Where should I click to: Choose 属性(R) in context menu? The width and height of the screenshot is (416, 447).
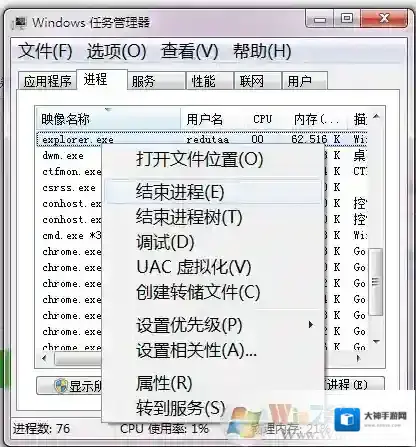coord(213,383)
